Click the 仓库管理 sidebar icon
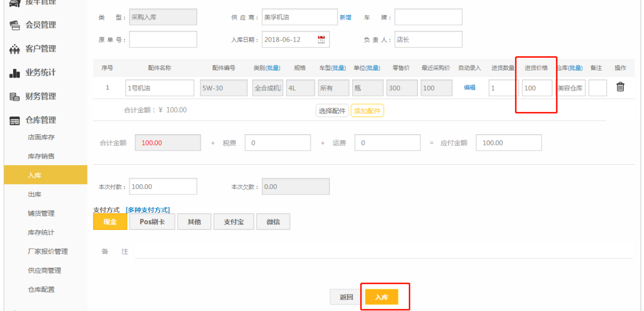The height and width of the screenshot is (311, 644). coord(15,121)
